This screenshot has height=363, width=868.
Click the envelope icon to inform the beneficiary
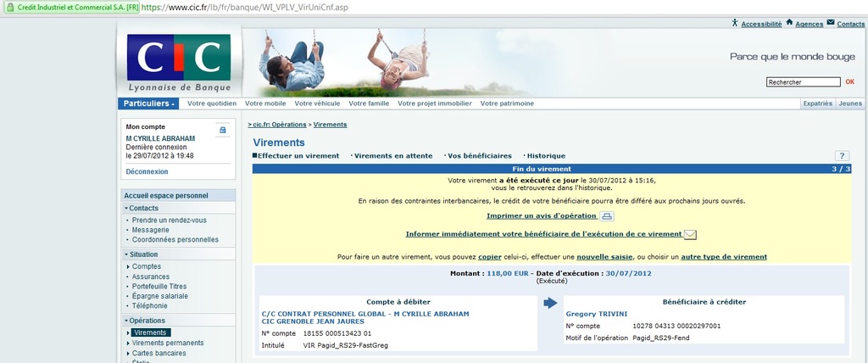[690, 234]
